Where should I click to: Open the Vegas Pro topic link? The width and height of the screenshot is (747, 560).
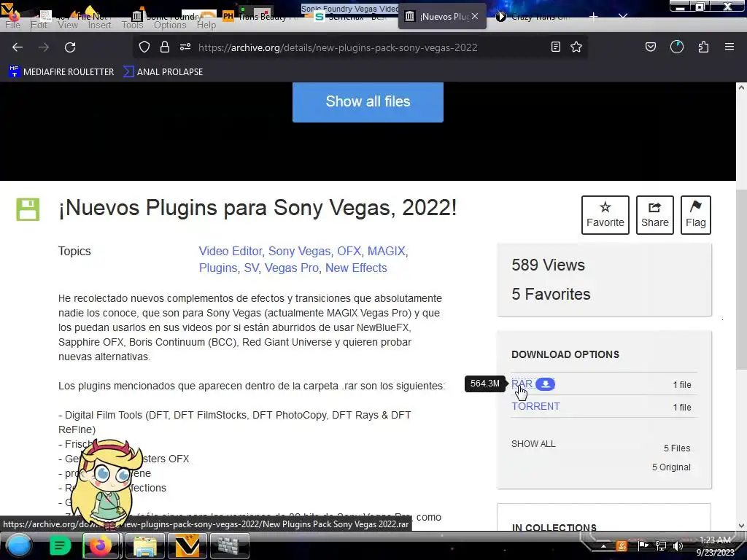click(x=292, y=268)
